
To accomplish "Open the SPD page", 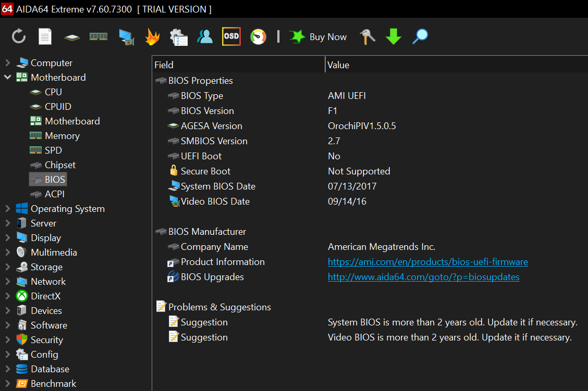I will pyautogui.click(x=53, y=150).
